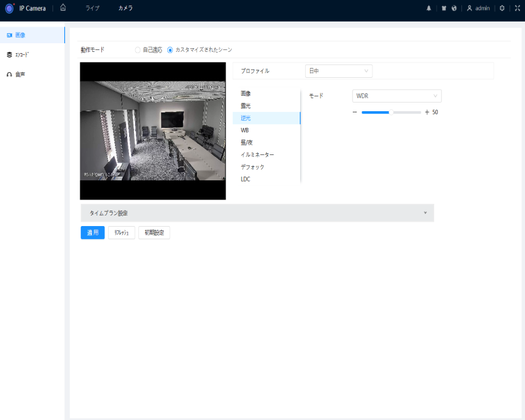Screen dimensions: 525x420
Task: Open the 音声 sidebar menu item
Action: click(x=20, y=75)
